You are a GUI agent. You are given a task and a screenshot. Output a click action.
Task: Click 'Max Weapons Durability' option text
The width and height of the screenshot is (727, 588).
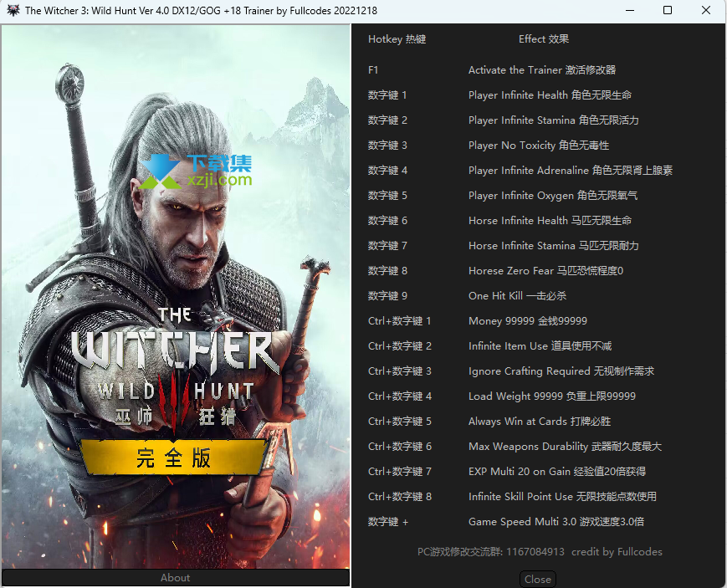click(x=566, y=446)
